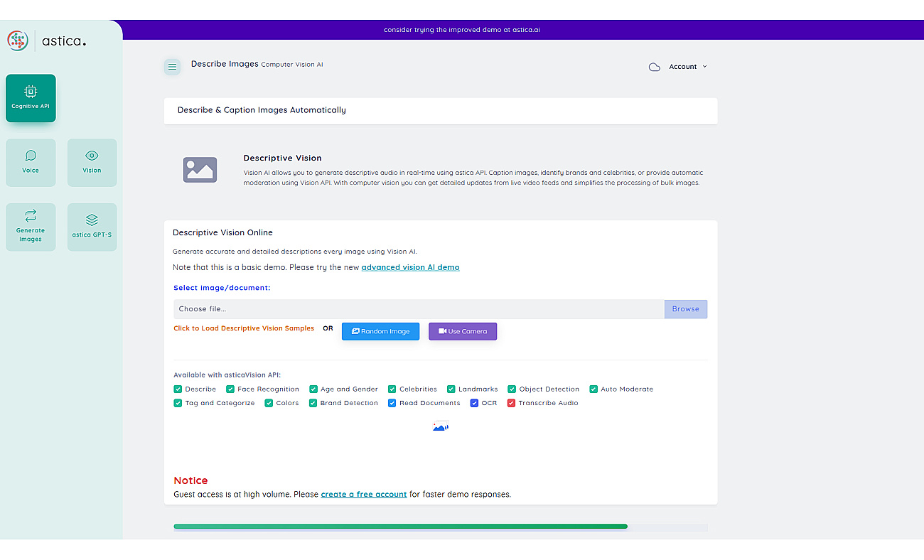Click the astica logo icon
Image resolution: width=924 pixels, height=560 pixels.
pyautogui.click(x=18, y=41)
